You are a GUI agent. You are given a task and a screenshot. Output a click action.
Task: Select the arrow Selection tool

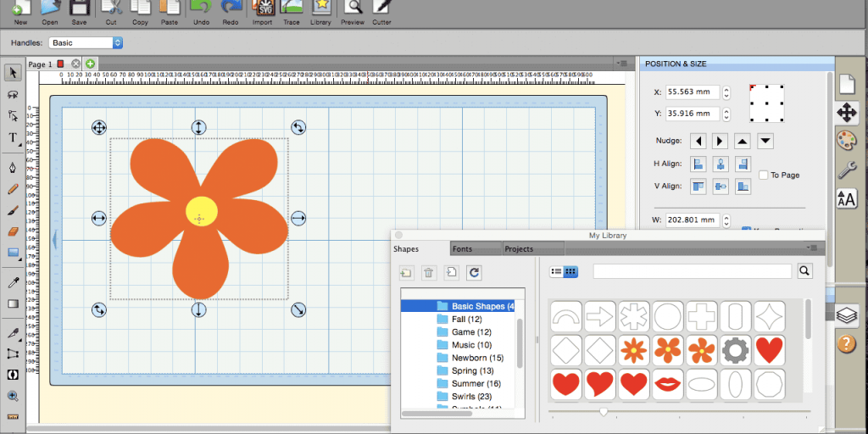click(x=13, y=72)
